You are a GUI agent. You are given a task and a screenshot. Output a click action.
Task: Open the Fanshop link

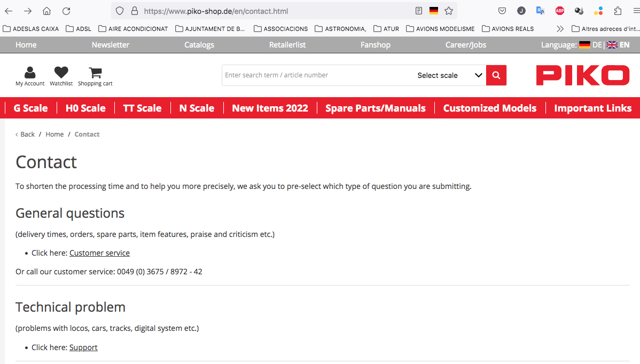[x=376, y=45]
